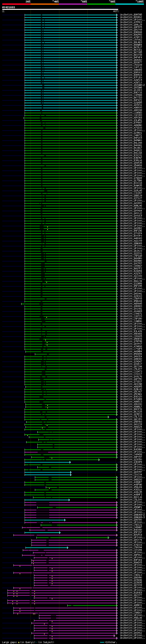Select subject UniRef100_Q7RFM8
The height and width of the screenshot is (644, 146).
coord(131,342)
